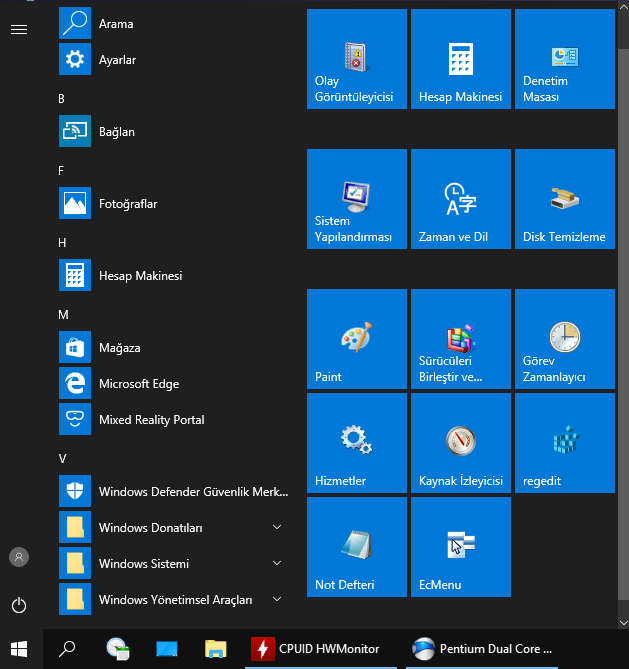
Task: Click the Start menu scrollbar down arrow
Action: pyautogui.click(x=623, y=623)
